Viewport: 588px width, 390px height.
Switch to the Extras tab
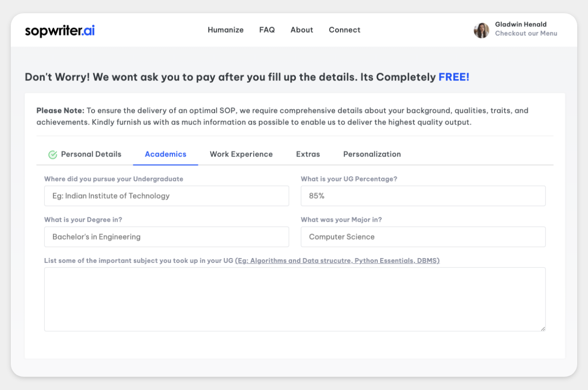coord(308,154)
